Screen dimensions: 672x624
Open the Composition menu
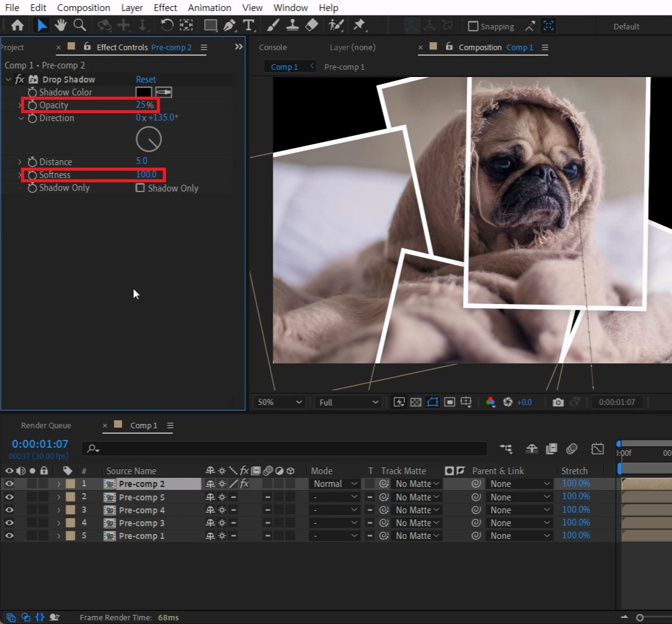point(84,8)
